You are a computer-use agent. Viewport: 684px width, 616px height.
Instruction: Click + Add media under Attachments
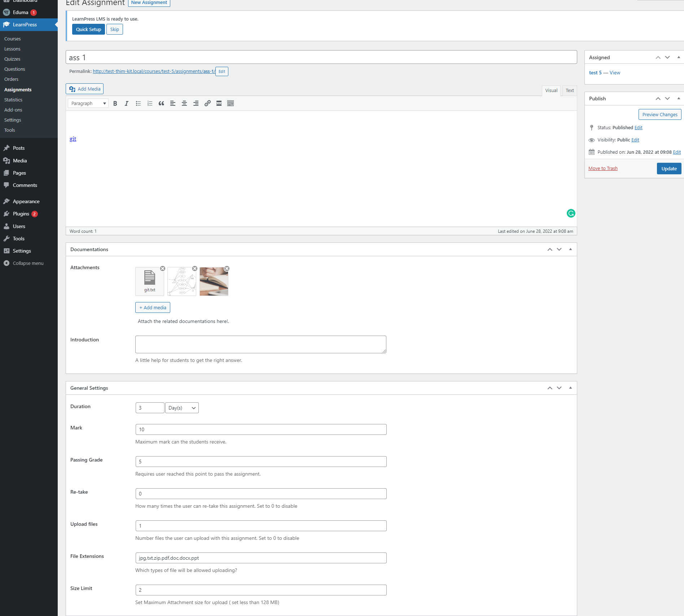[x=153, y=307]
